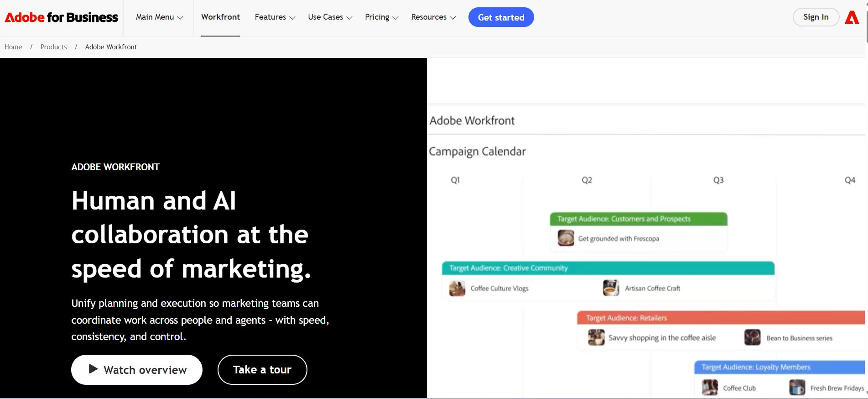
Task: Click 'Fresh Brew Fridays' campaign text
Action: 837,388
